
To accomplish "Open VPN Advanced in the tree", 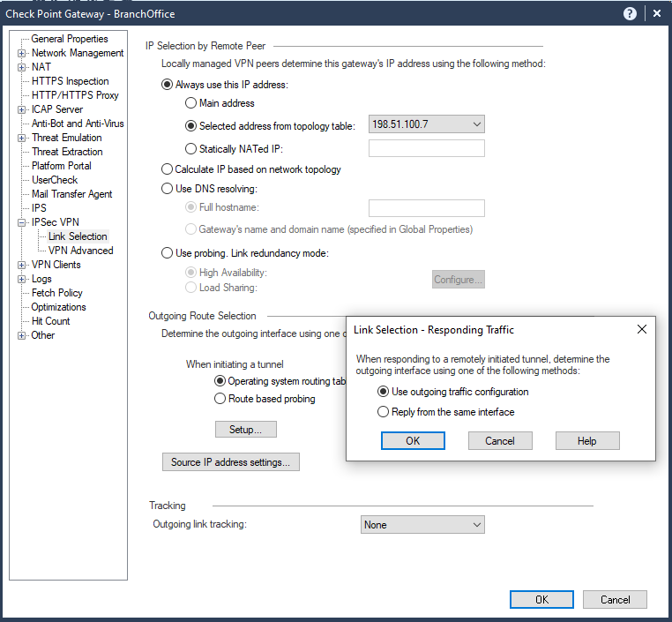I will pyautogui.click(x=80, y=251).
